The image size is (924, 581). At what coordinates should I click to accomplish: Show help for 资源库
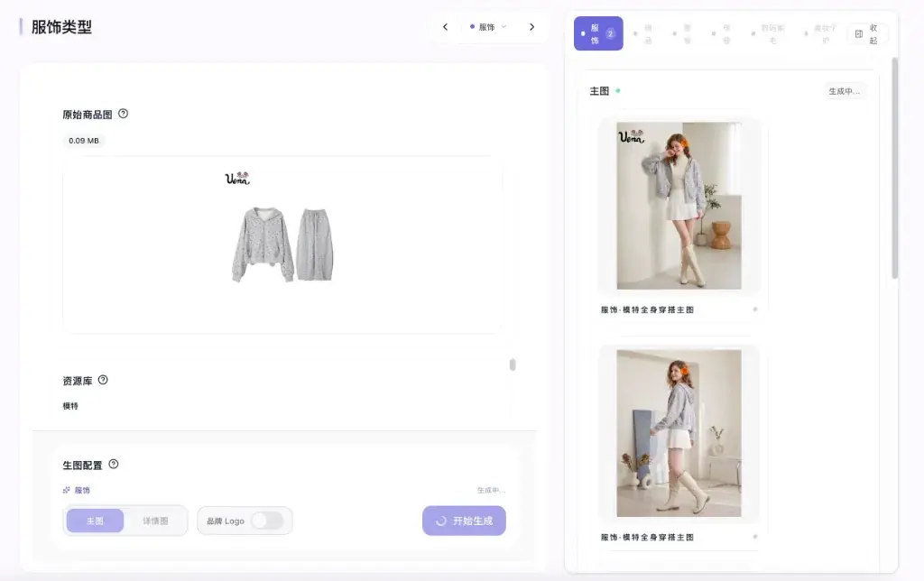[103, 380]
